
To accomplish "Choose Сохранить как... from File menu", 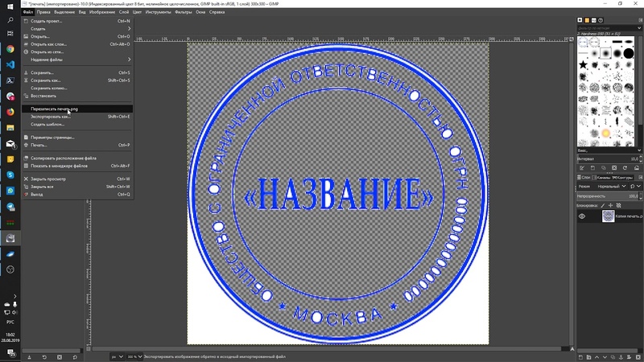I will 77,80.
